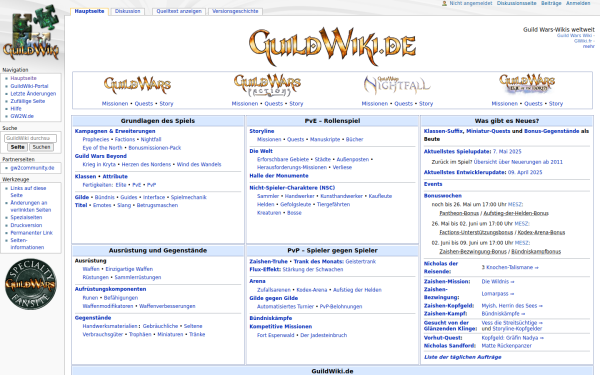Open Liste der täglichen Aufträge
Image resolution: width=600 pixels, height=375 pixels.
(462, 357)
